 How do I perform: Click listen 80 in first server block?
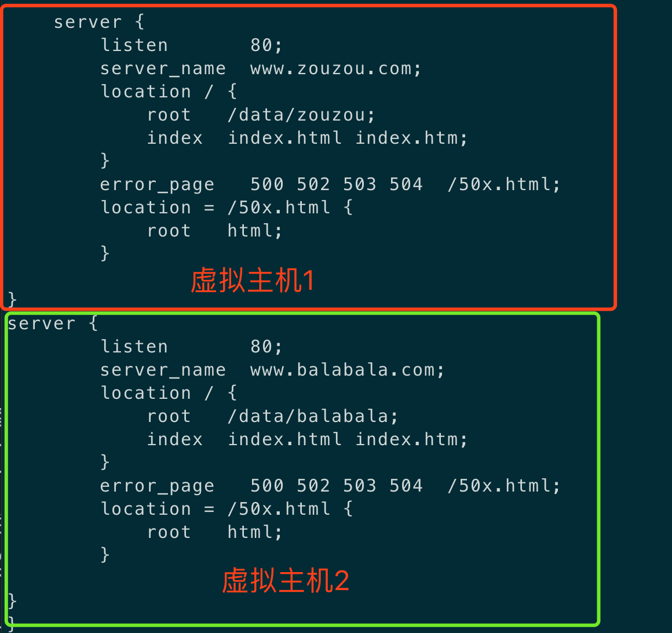pyautogui.click(x=192, y=45)
